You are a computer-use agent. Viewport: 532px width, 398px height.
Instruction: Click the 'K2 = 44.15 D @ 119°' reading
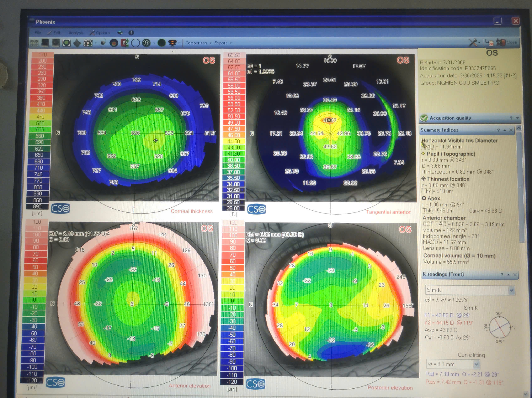pyautogui.click(x=449, y=323)
